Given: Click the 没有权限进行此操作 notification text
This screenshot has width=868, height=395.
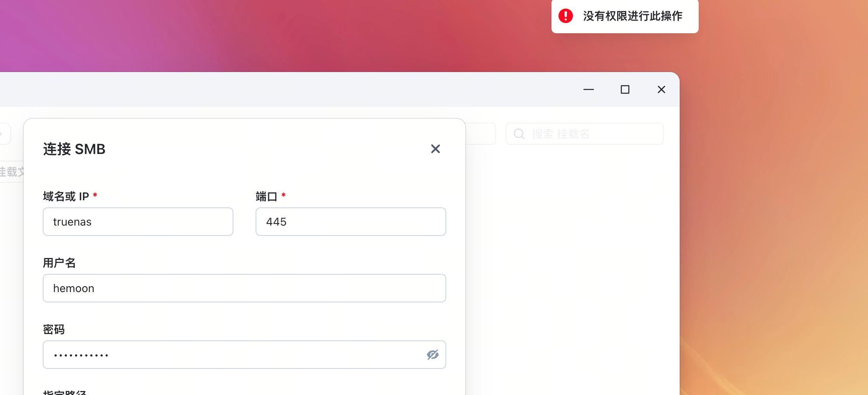Looking at the screenshot, I should (633, 16).
